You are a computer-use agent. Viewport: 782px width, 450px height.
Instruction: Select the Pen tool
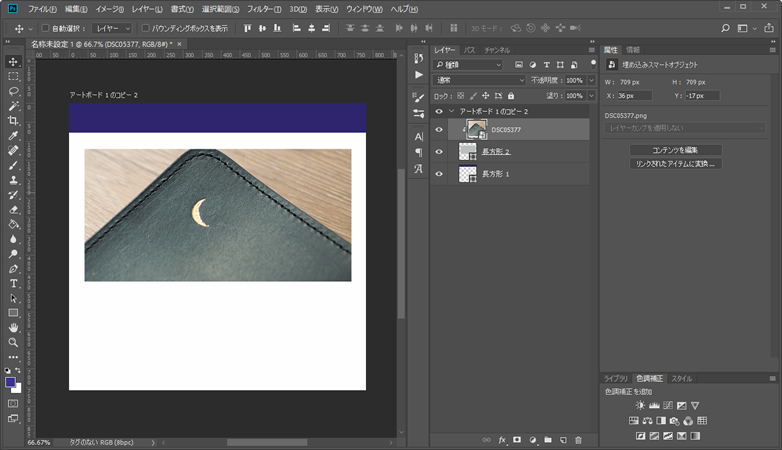pos(13,269)
